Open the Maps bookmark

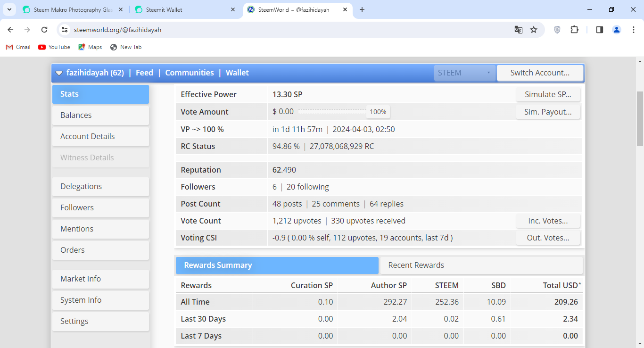coord(90,47)
